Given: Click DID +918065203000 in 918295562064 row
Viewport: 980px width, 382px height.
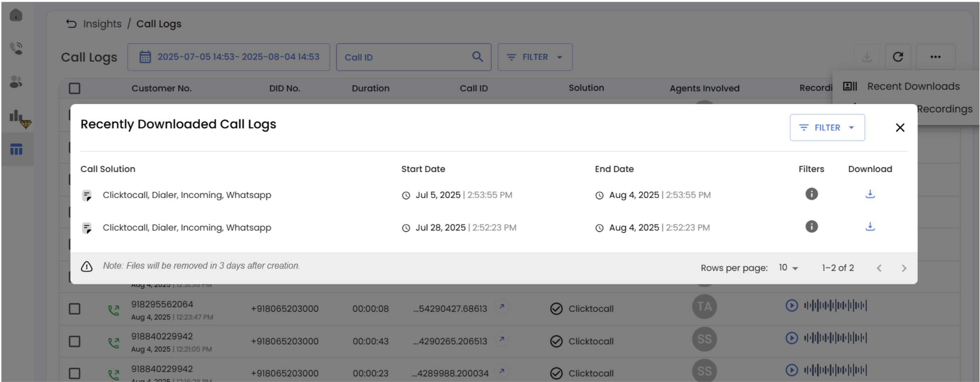Looking at the screenshot, I should [x=284, y=309].
